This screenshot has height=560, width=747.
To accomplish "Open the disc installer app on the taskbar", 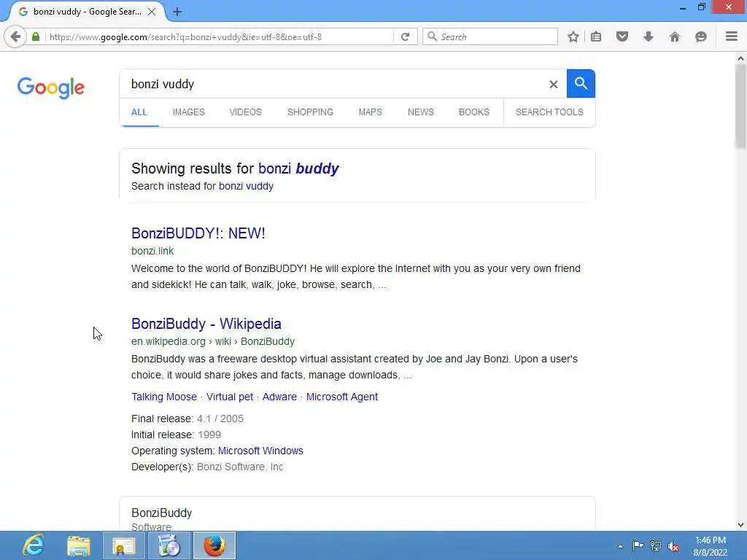I will 169,545.
